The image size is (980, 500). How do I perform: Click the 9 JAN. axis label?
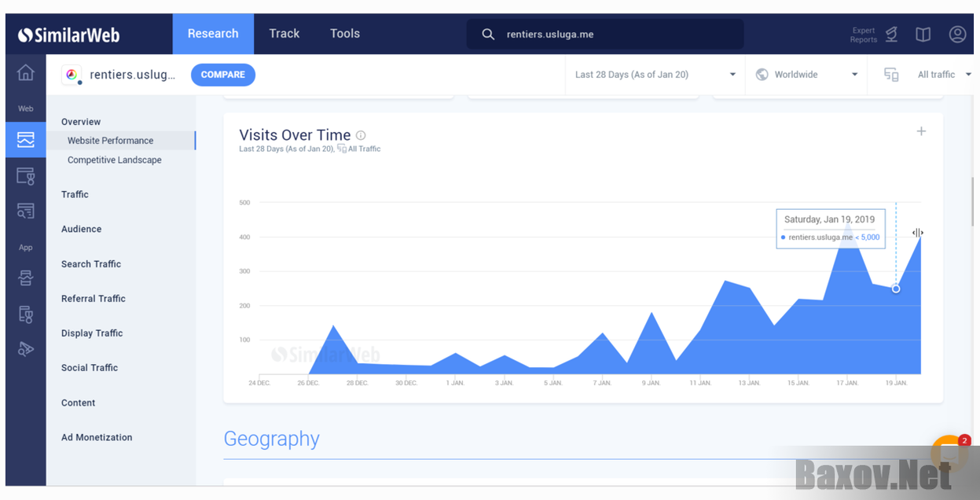pos(651,383)
